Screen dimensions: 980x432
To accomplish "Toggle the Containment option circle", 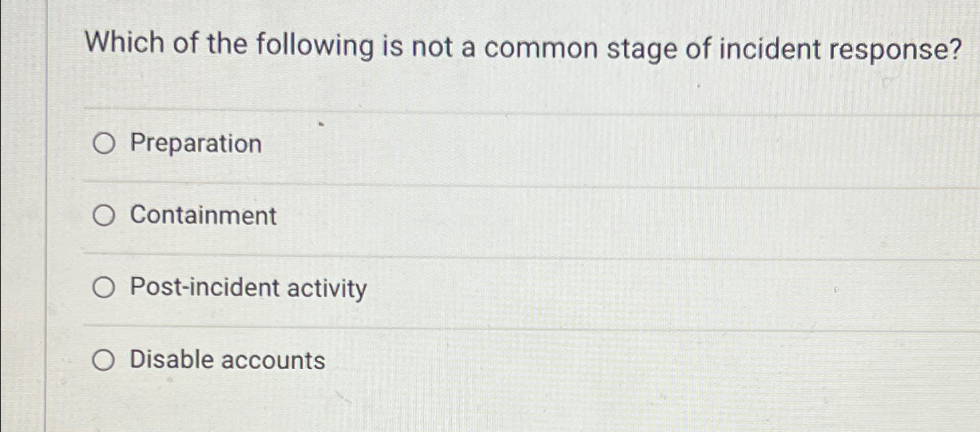I will tap(104, 215).
